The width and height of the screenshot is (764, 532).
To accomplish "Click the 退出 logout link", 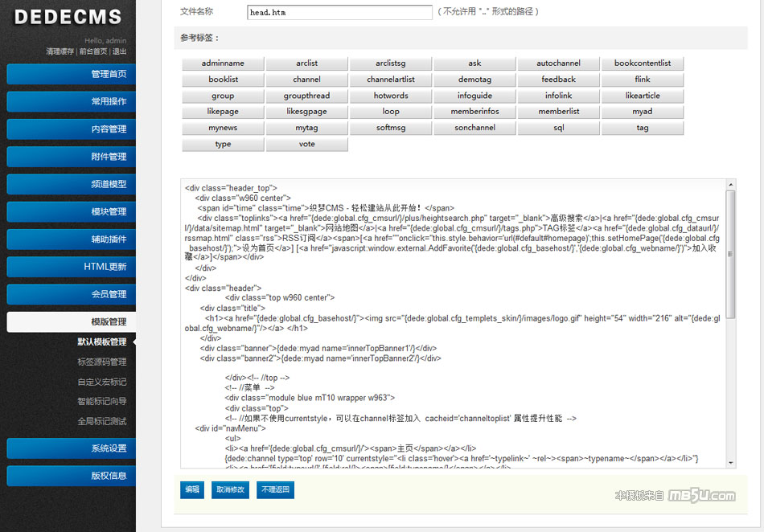I will (x=119, y=51).
